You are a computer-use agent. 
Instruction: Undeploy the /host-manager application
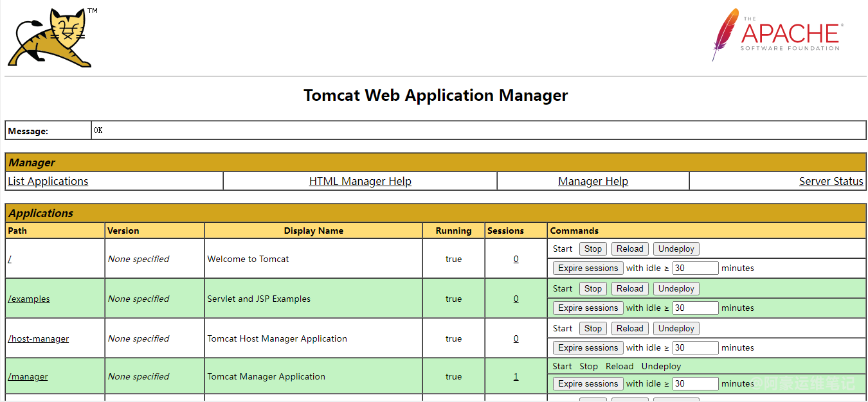point(676,329)
